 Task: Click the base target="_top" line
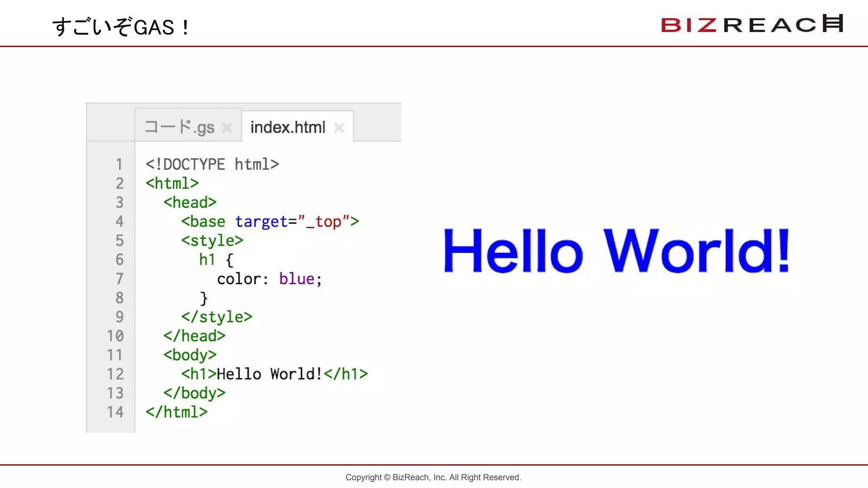click(x=270, y=222)
